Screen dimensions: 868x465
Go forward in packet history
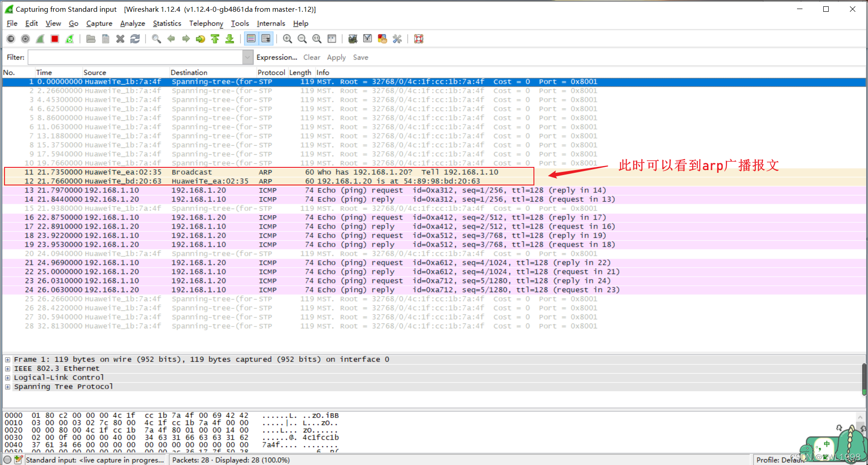tap(186, 39)
